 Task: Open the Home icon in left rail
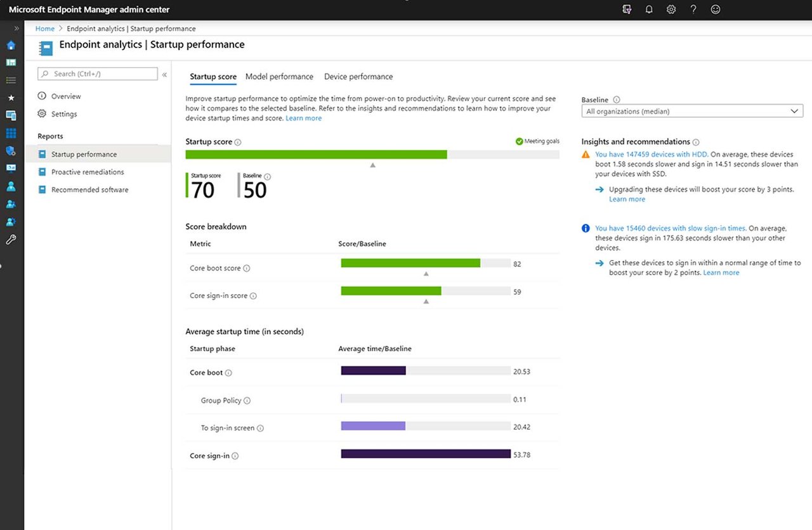[11, 45]
